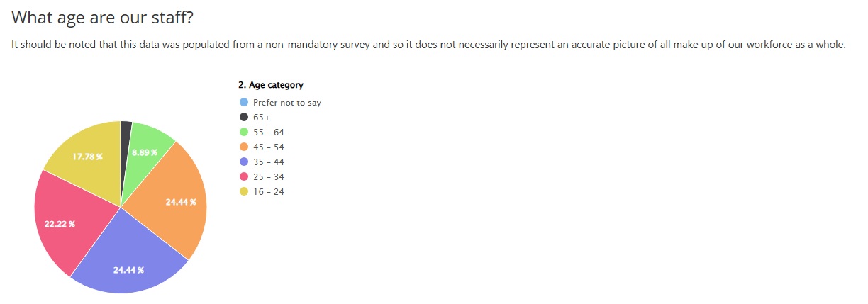
Task: Toggle the Prefer not to say legend label
Action: click(x=286, y=103)
